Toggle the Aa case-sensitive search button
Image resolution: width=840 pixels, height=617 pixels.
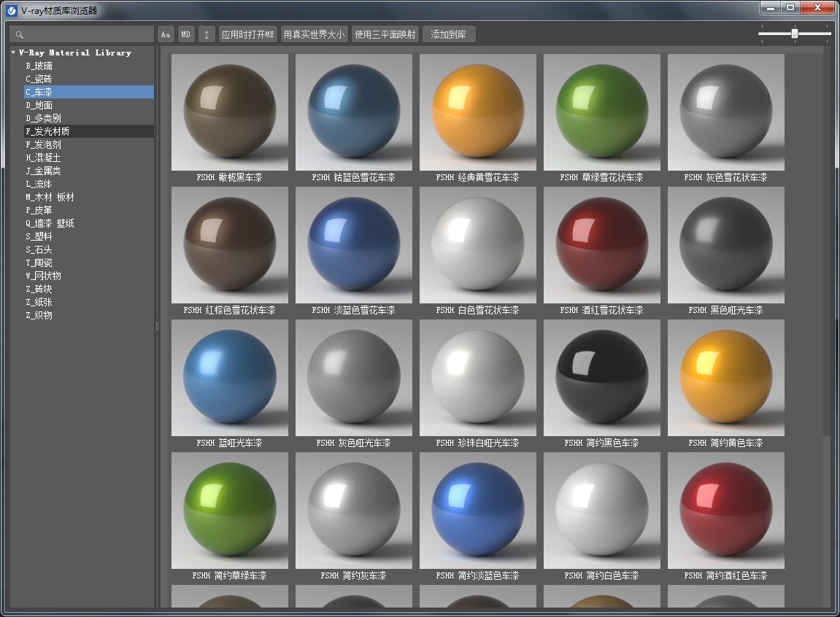tap(166, 34)
